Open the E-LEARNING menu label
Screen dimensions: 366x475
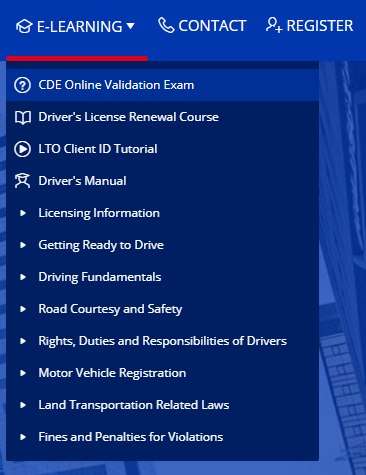[x=79, y=27]
